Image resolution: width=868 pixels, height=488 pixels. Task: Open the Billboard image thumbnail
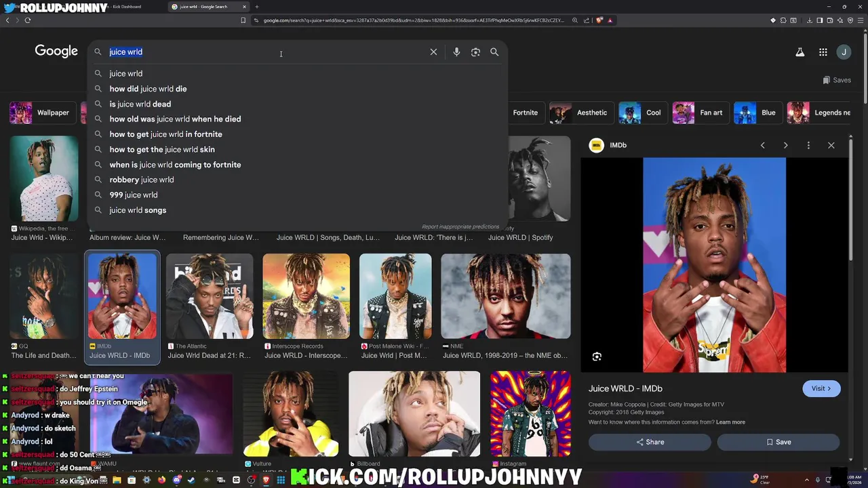click(x=414, y=413)
